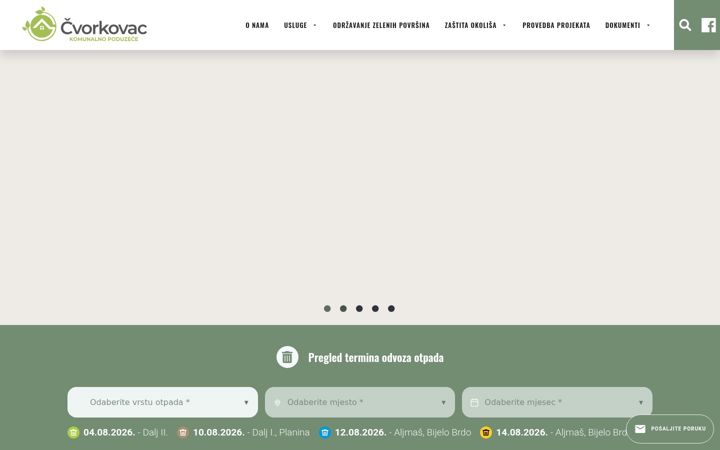720x450 pixels.
Task: Open the Usluge menu
Action: click(295, 25)
